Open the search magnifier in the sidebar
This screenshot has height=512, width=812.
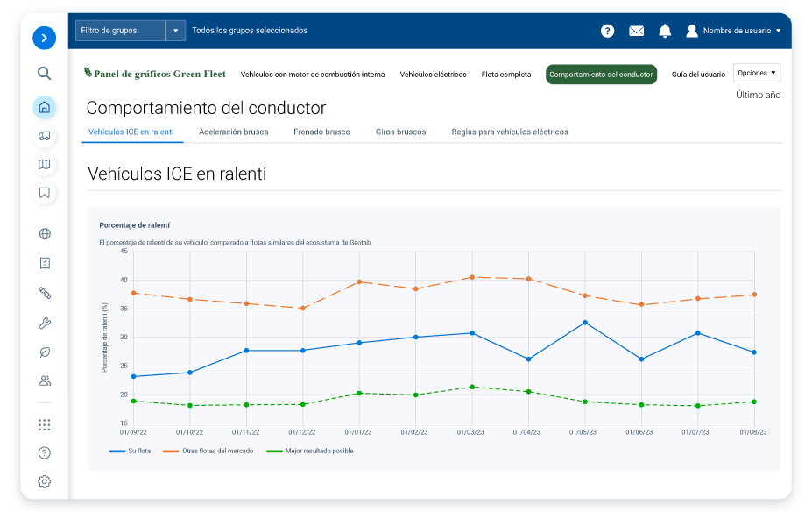[x=44, y=74]
